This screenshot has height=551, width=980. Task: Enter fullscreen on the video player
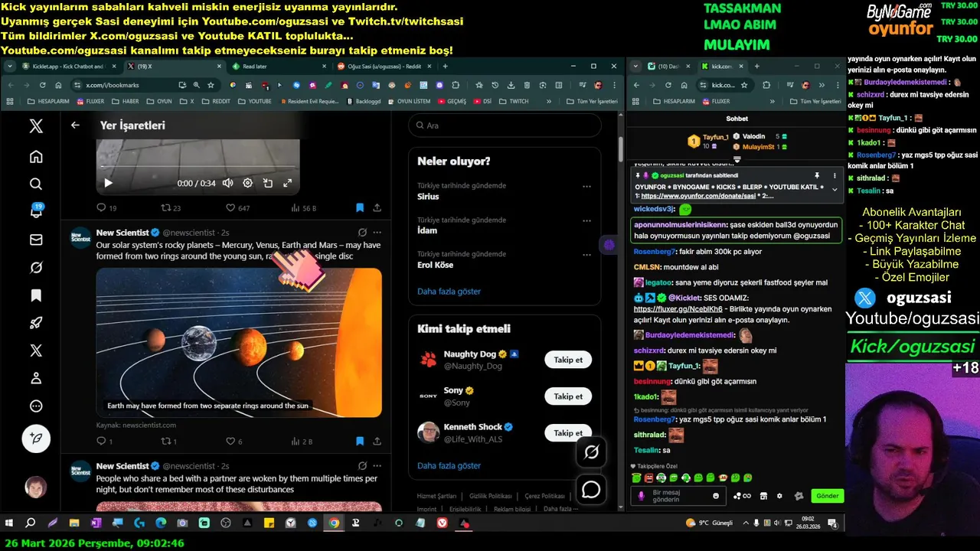click(x=288, y=183)
